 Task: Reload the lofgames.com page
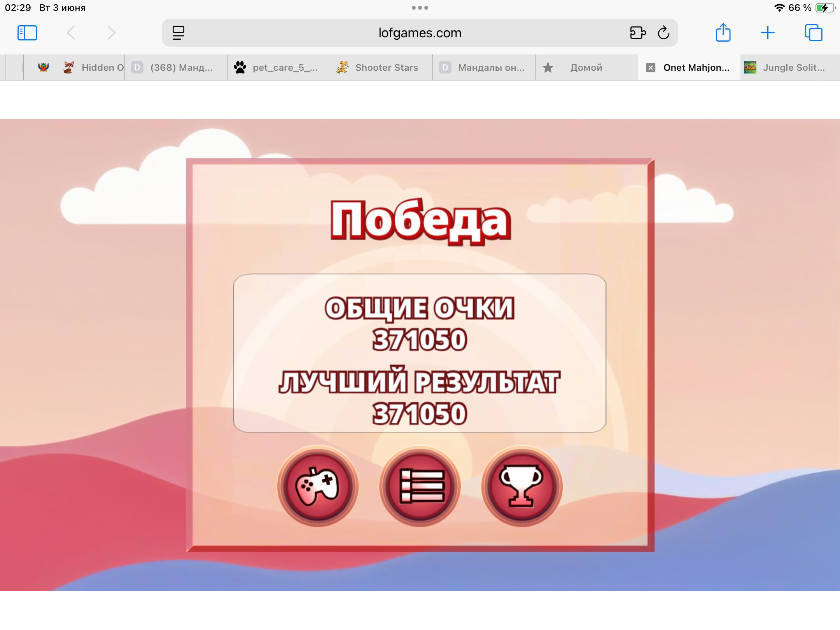(x=664, y=33)
